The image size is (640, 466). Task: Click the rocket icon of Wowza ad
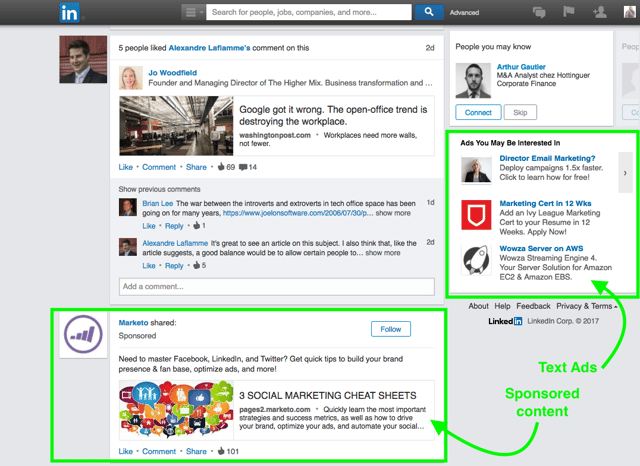(476, 260)
